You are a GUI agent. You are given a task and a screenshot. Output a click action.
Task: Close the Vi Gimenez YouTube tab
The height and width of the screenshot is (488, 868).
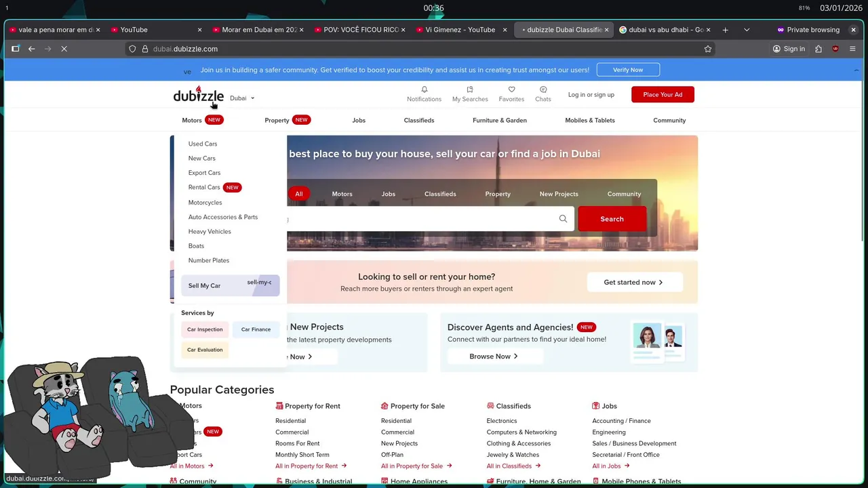(x=505, y=30)
